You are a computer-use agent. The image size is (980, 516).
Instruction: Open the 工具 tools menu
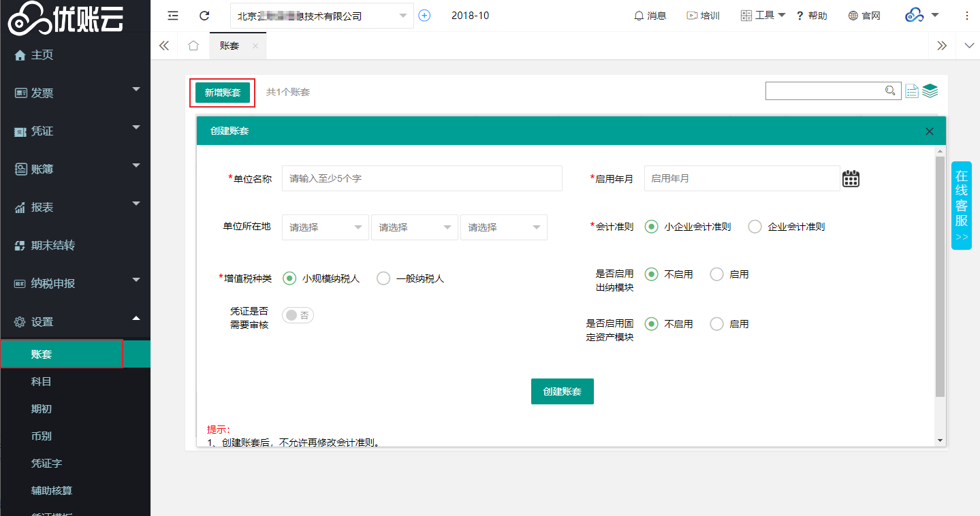[x=763, y=16]
